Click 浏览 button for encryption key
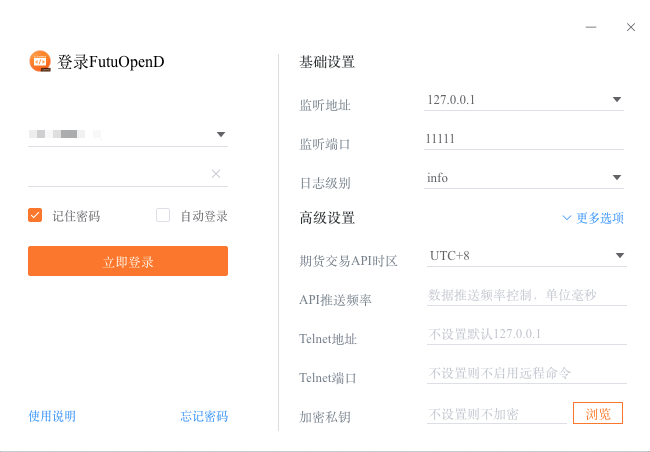Screen dimensions: 650x452 click(x=598, y=413)
